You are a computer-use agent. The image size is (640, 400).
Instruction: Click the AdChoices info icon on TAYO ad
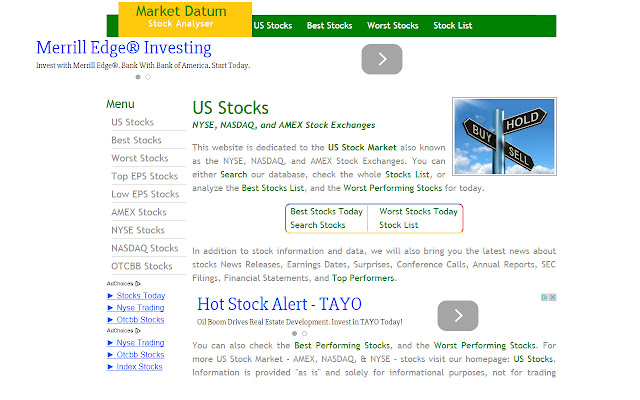coord(544,297)
